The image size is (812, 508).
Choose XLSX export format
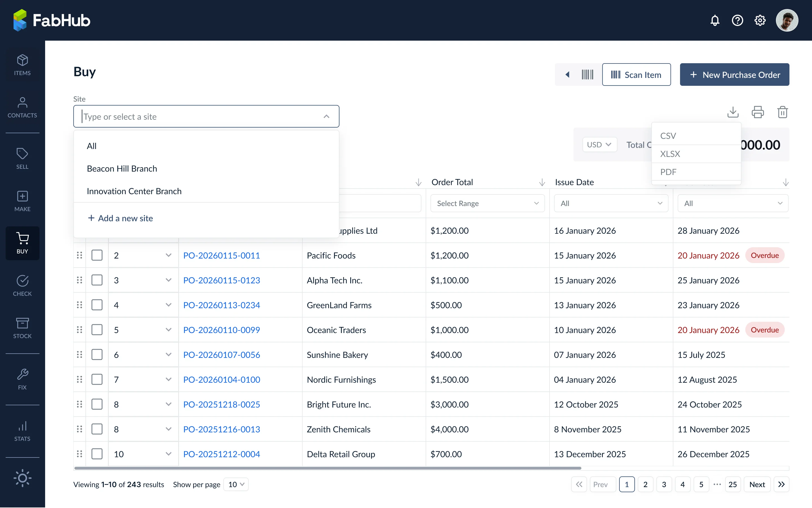tap(696, 154)
